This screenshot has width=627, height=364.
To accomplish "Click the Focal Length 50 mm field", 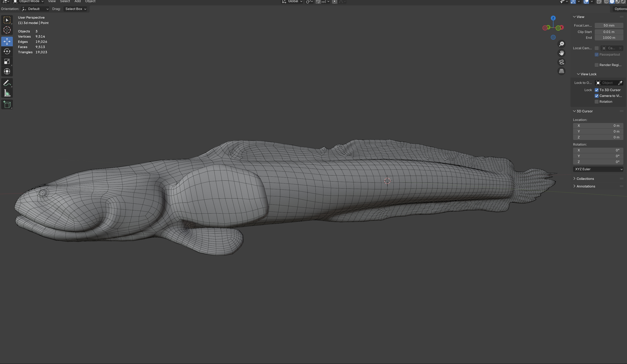I will click(609, 26).
